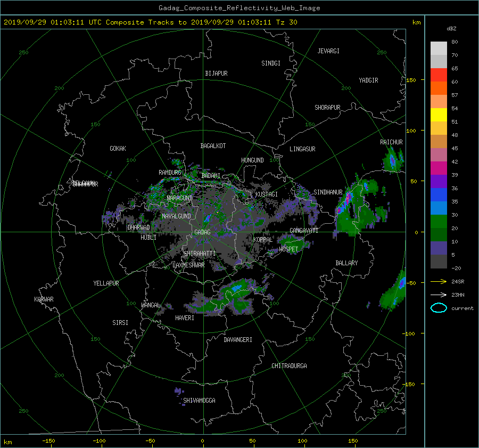The image size is (479, 448).
Task: Click the KARWAR city label
Action: click(44, 299)
